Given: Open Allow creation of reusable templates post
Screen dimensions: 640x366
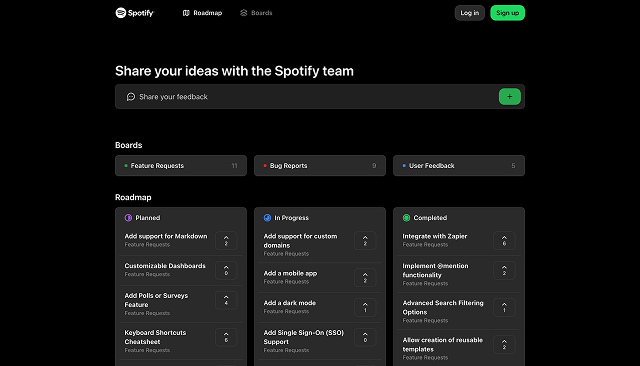Looking at the screenshot, I should (x=442, y=345).
